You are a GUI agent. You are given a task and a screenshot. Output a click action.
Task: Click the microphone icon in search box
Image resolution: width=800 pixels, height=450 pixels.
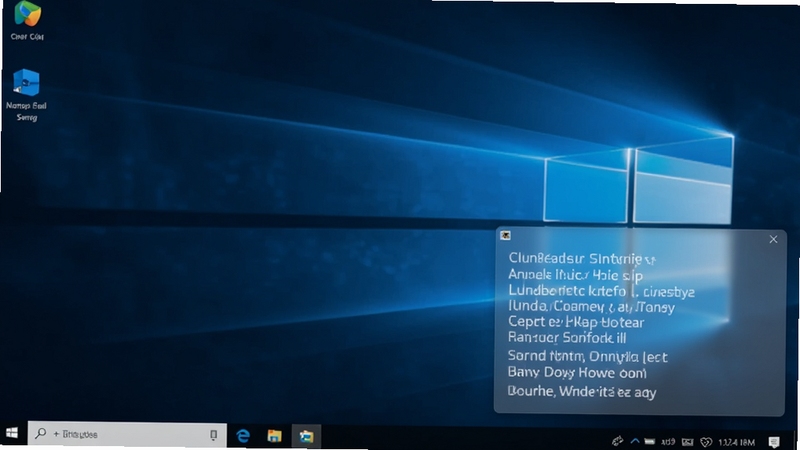tap(213, 435)
